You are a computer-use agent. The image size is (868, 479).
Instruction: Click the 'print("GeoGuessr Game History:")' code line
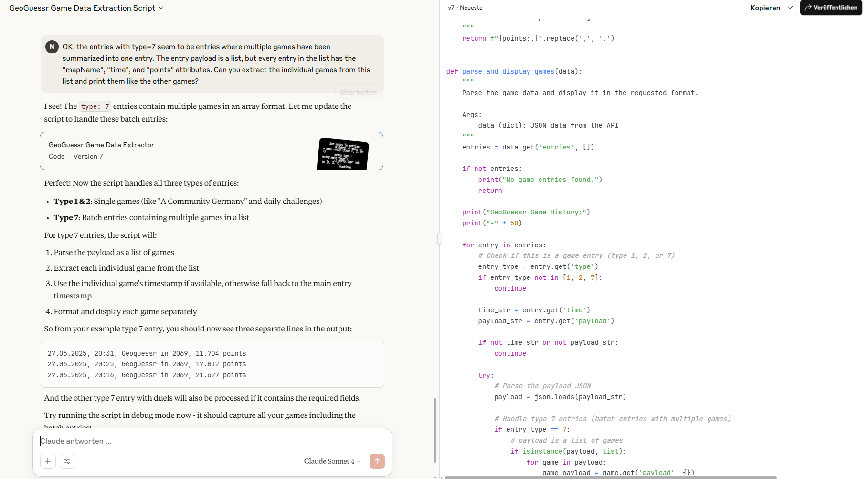pyautogui.click(x=526, y=212)
